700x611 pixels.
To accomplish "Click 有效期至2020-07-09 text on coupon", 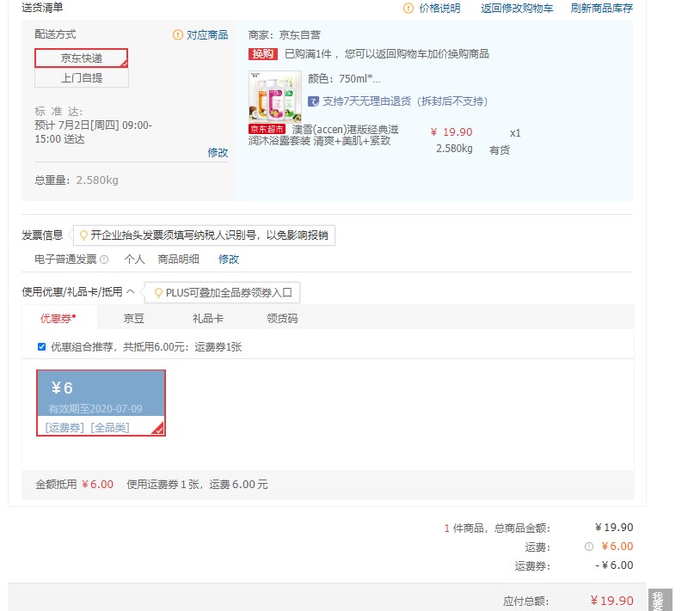I will click(95, 408).
